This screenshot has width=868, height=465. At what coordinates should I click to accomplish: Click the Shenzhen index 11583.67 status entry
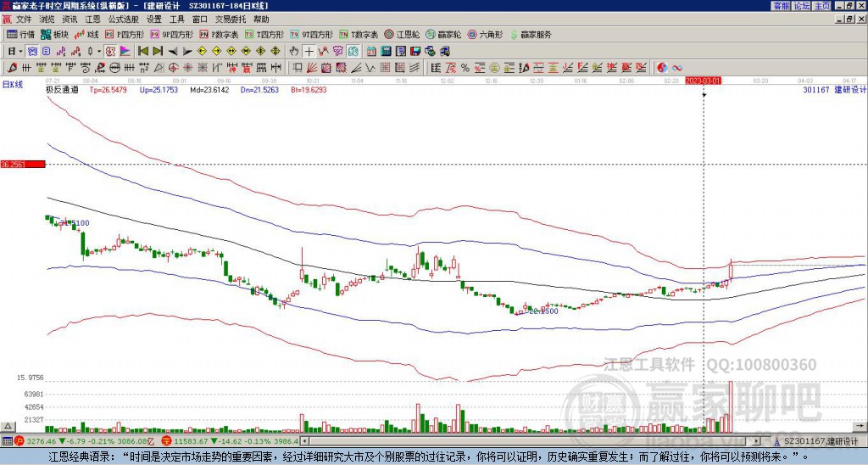coord(229,441)
